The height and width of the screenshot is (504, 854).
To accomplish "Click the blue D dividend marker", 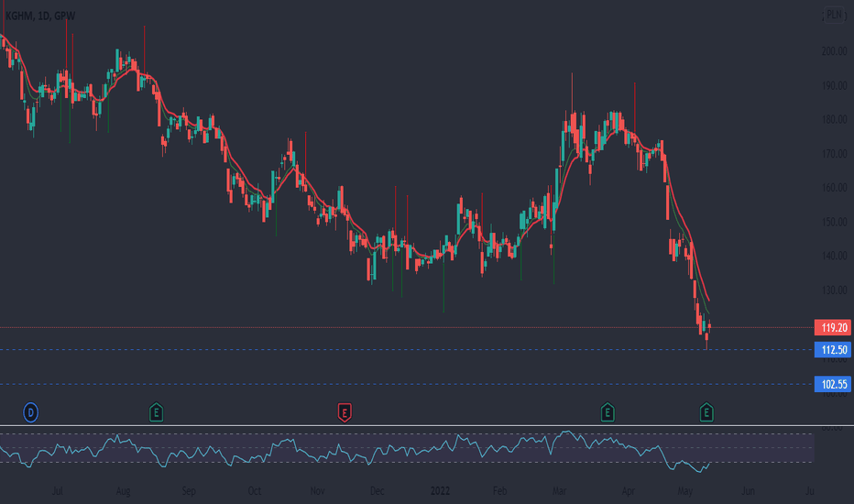I will [30, 412].
